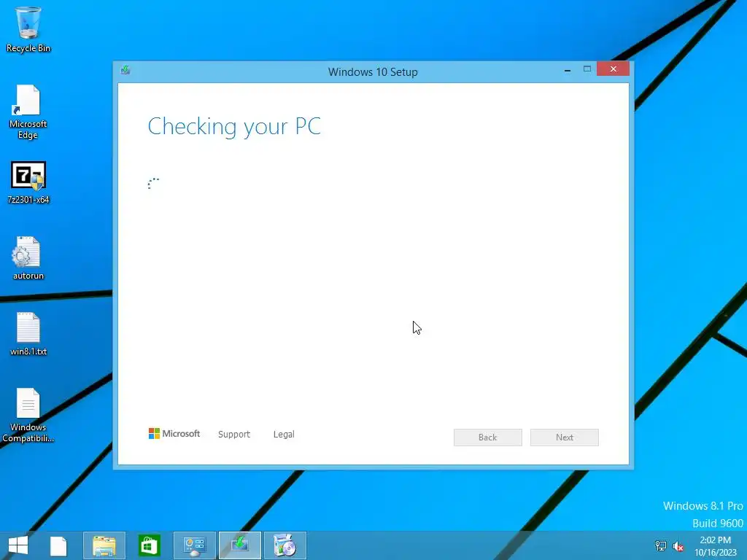Viewport: 747px width, 560px height.
Task: Click the Microsoft logo in setup window
Action: coord(174,434)
